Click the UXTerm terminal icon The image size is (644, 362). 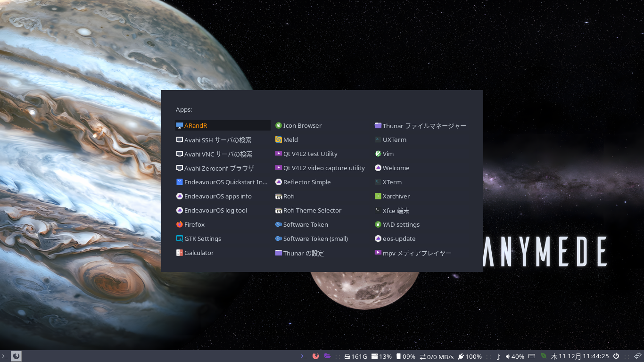tap(378, 140)
